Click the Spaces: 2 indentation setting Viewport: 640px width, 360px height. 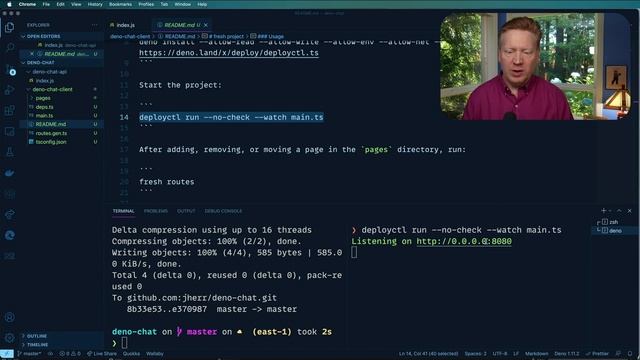pos(476,353)
